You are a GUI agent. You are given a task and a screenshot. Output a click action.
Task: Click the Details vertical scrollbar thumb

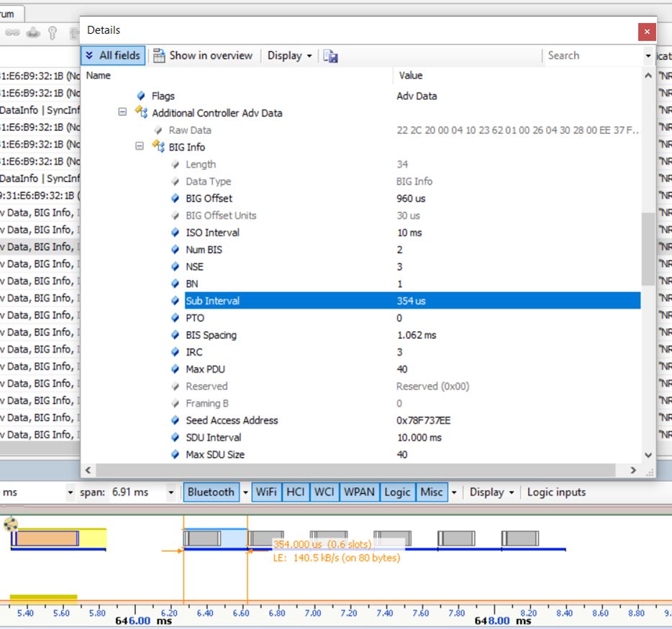click(x=648, y=248)
